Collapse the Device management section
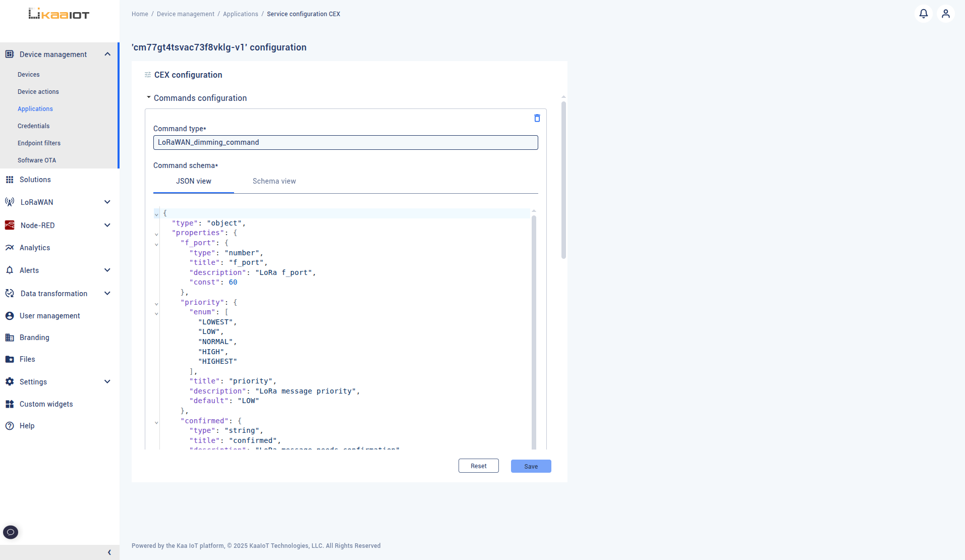 click(x=107, y=54)
